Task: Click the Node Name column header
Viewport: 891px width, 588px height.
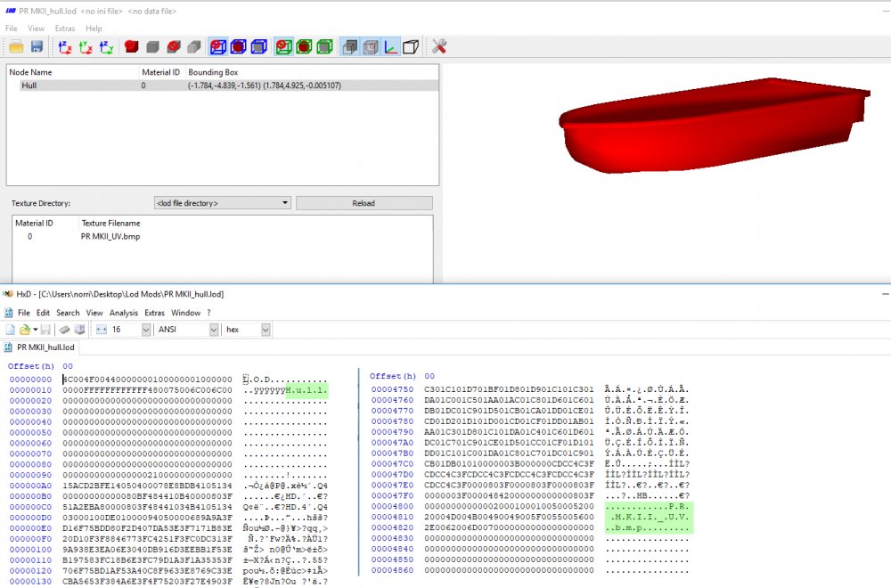Action: point(30,72)
